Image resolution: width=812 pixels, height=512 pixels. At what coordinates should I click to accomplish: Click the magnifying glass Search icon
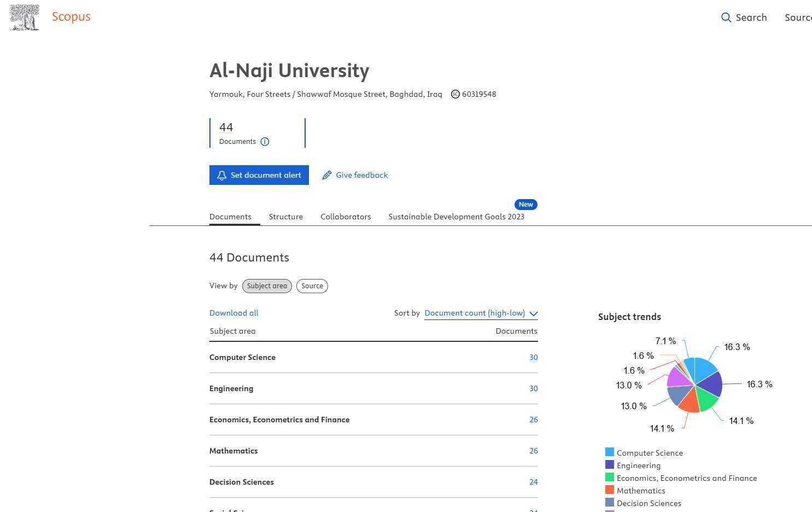coord(726,18)
